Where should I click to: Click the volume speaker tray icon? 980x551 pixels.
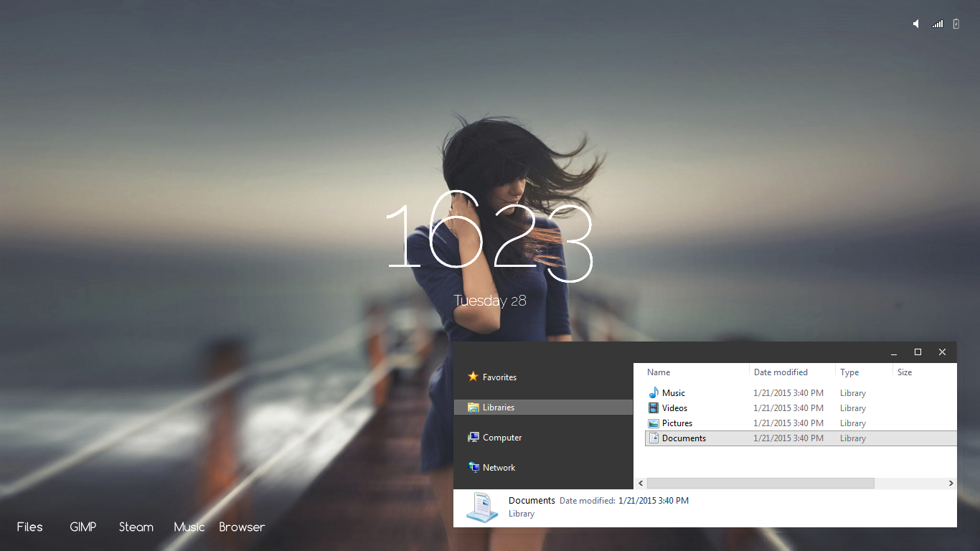click(916, 24)
